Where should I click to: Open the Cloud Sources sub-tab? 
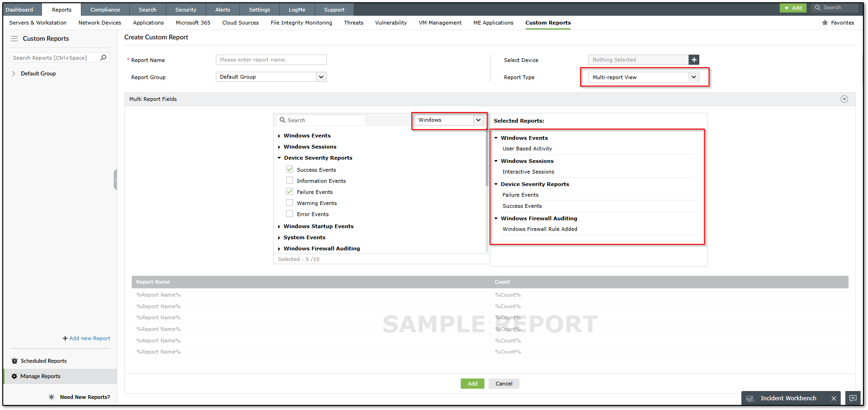240,23
